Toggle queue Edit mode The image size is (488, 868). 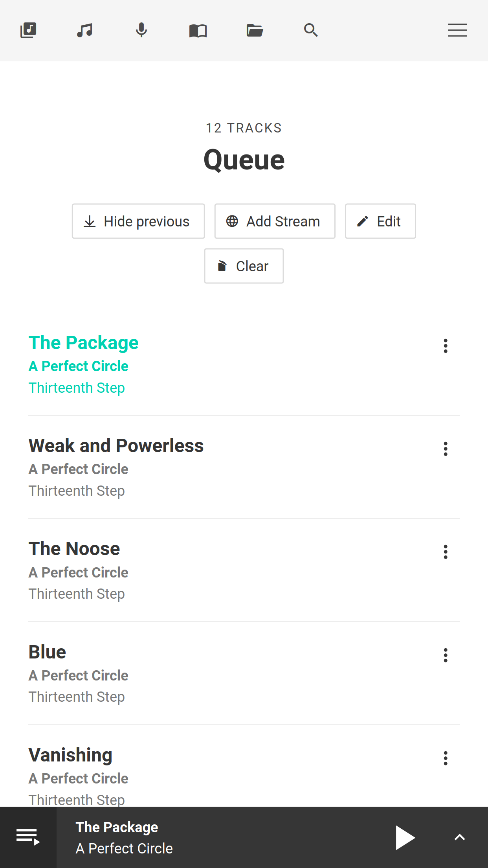pyautogui.click(x=380, y=221)
